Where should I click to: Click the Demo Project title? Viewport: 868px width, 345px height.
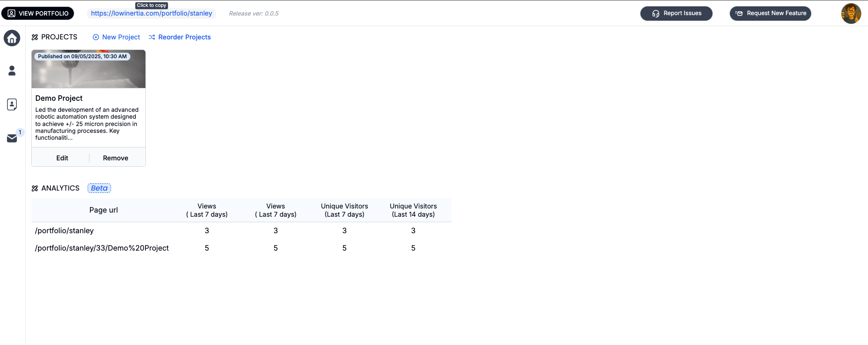pos(59,98)
